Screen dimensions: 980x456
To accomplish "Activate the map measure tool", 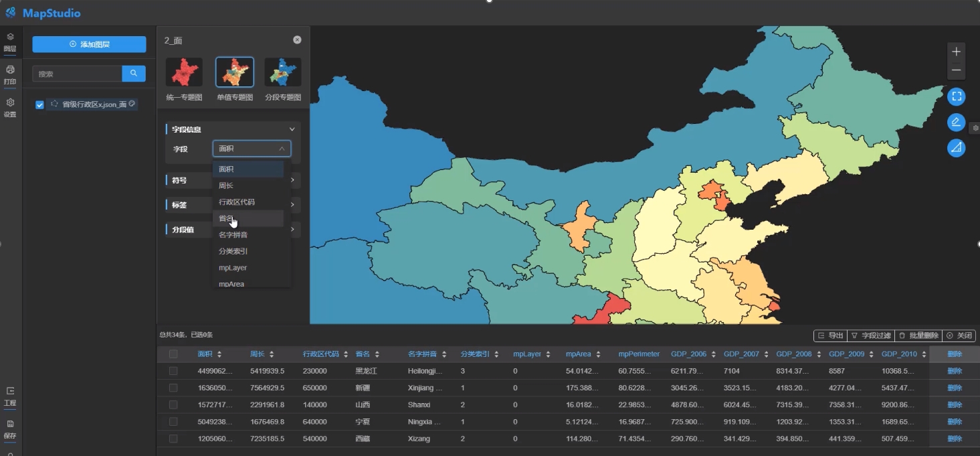I will click(957, 148).
